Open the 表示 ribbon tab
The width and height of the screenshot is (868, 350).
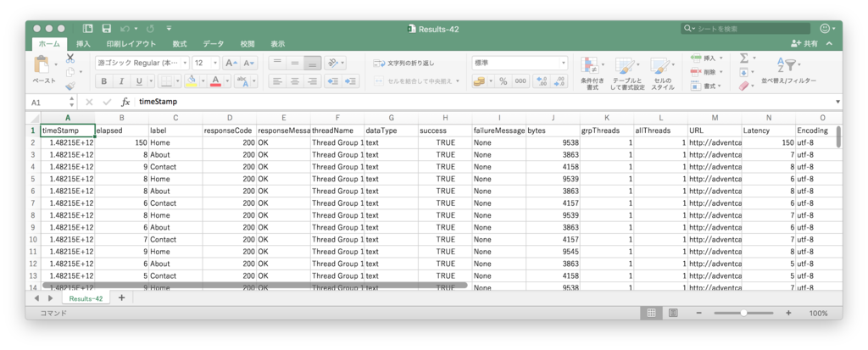pos(278,44)
